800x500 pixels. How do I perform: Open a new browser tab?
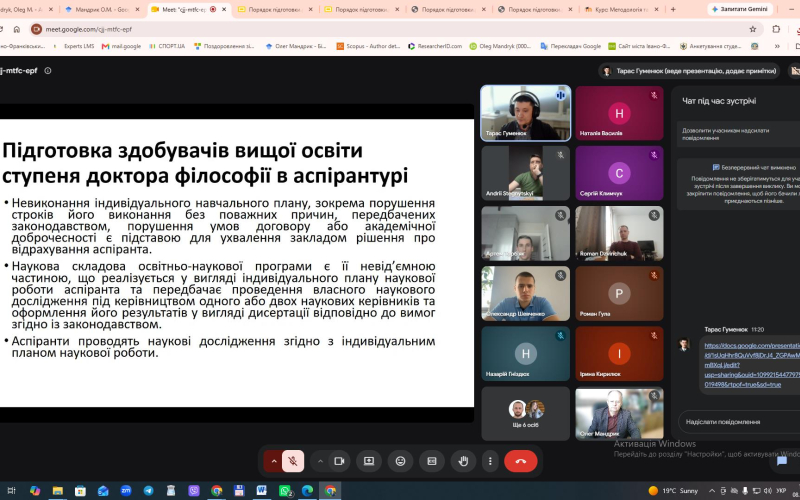(673, 9)
